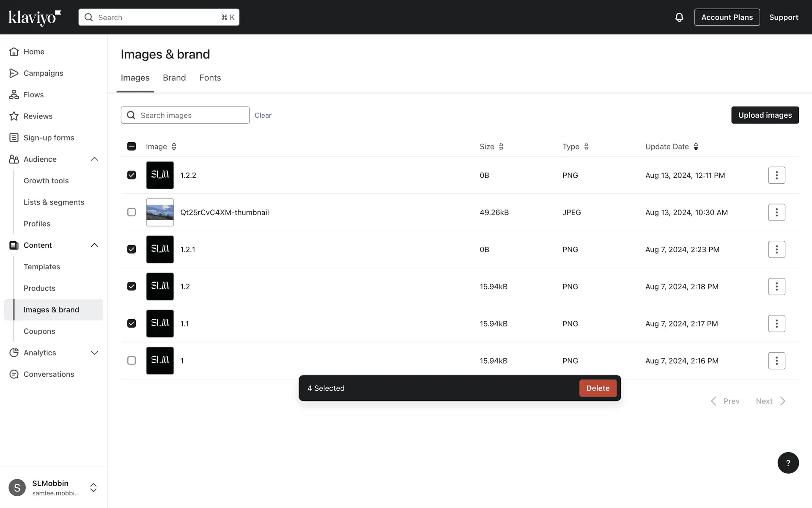812x508 pixels.
Task: Toggle the select-all header checkbox
Action: click(x=132, y=146)
